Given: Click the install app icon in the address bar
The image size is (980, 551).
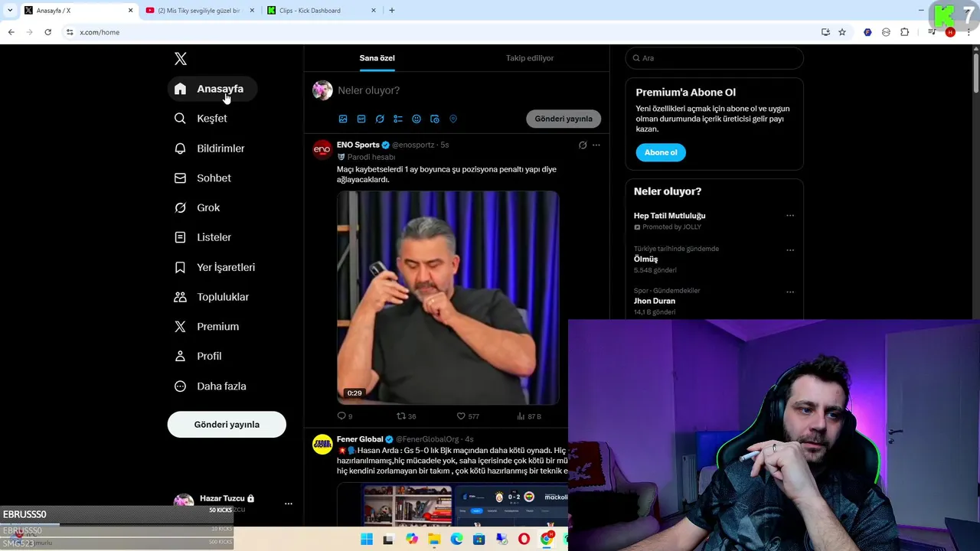Looking at the screenshot, I should [x=825, y=32].
